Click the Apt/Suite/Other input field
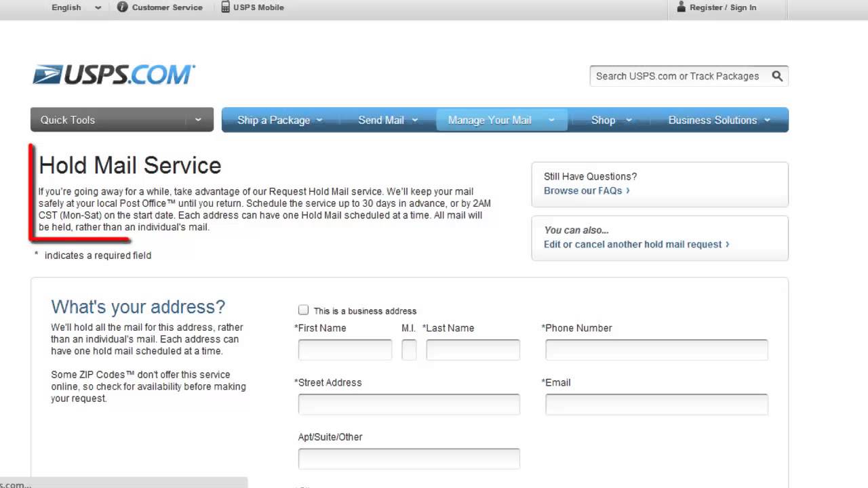This screenshot has width=868, height=488. click(409, 458)
